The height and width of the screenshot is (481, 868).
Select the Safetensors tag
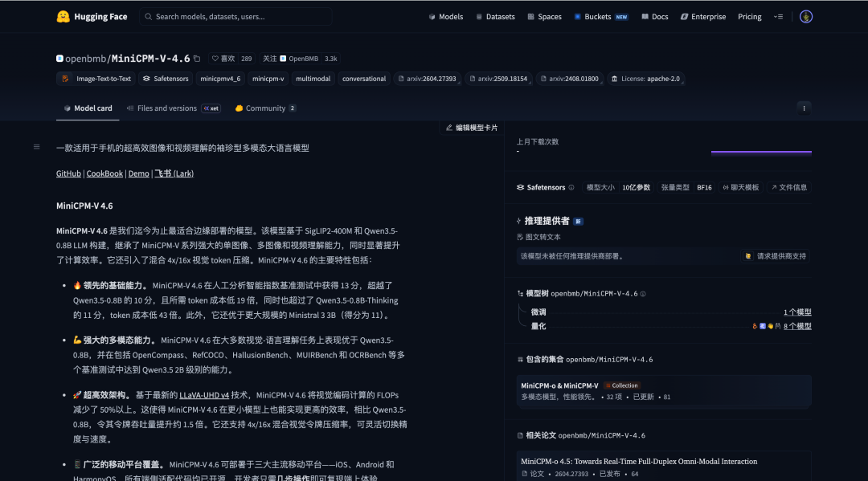[166, 79]
